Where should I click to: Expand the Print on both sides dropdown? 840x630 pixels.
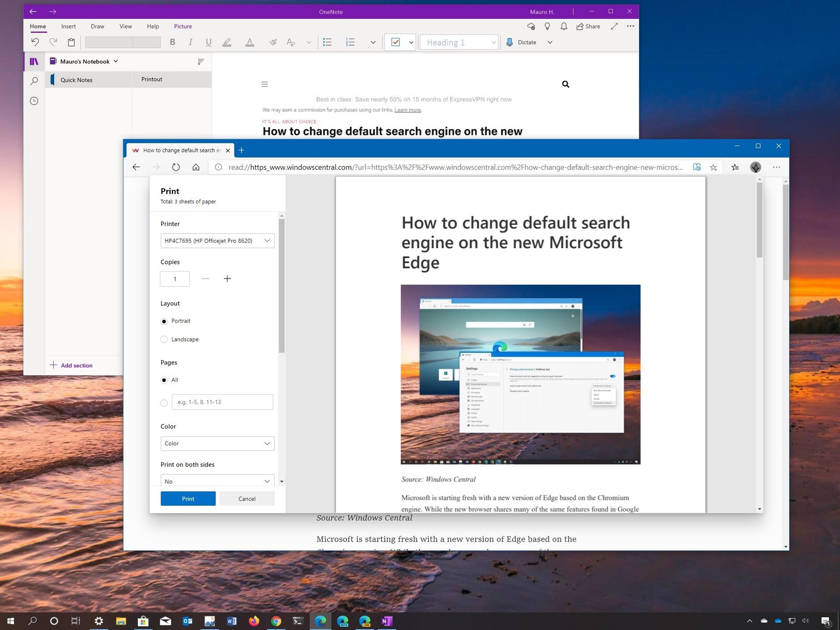(217, 481)
